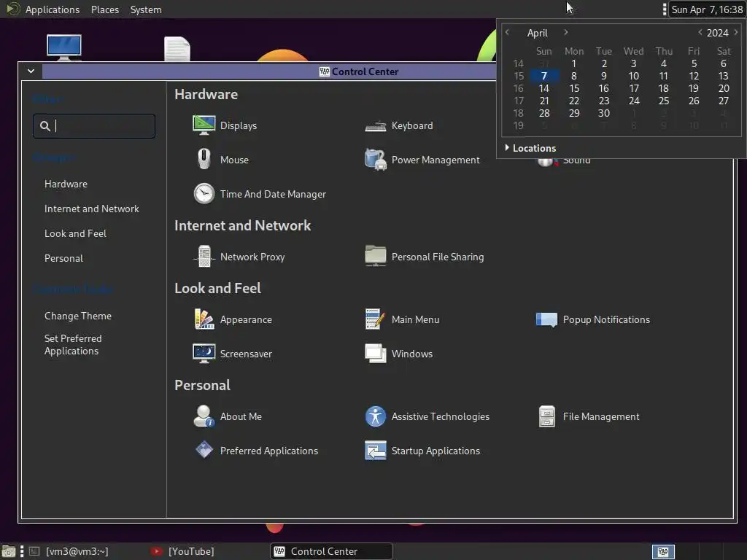Open the Appearance preferences icon
The width and height of the screenshot is (747, 560).
204,319
